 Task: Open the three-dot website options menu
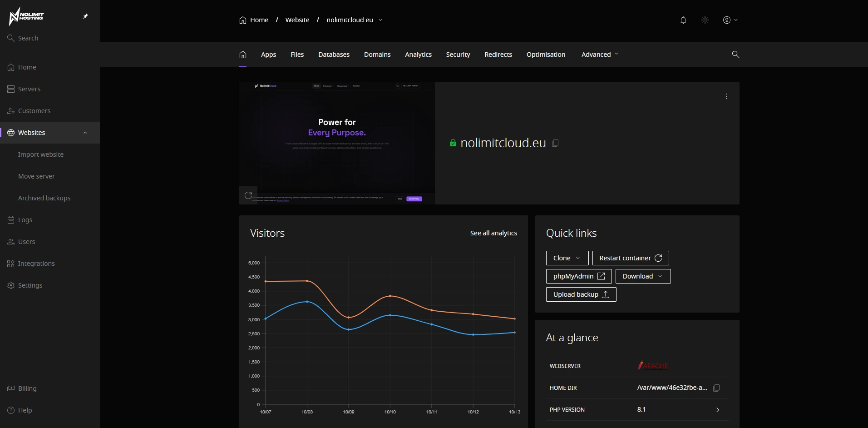click(x=726, y=96)
